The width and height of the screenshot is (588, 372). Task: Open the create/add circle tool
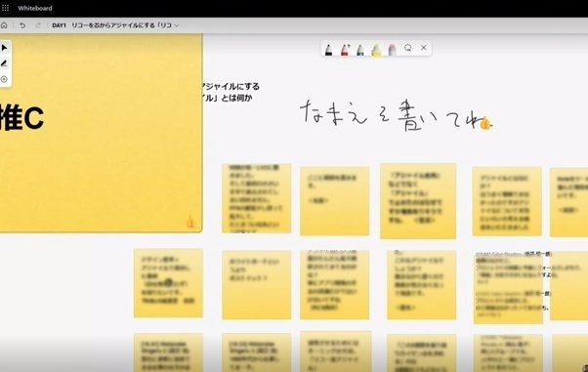4,79
